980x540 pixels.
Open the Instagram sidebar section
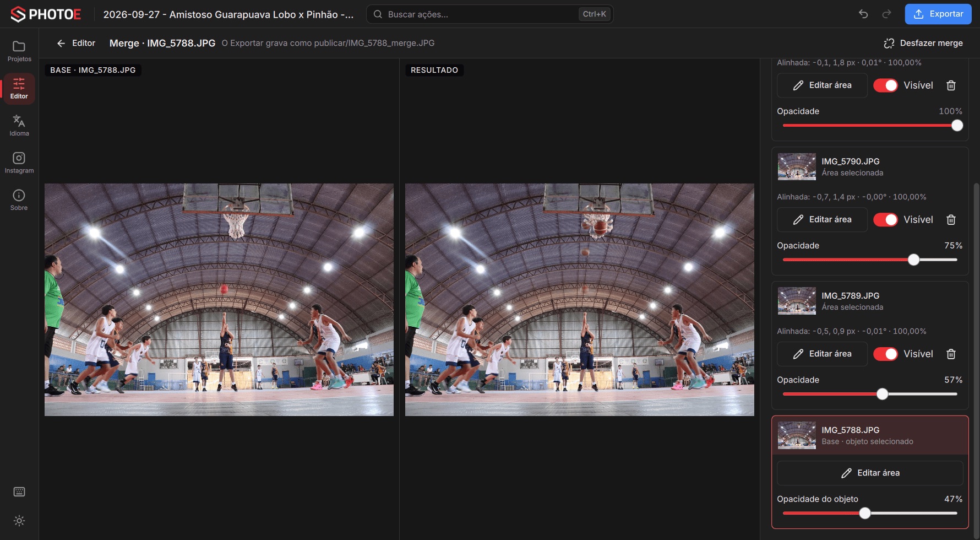point(19,163)
